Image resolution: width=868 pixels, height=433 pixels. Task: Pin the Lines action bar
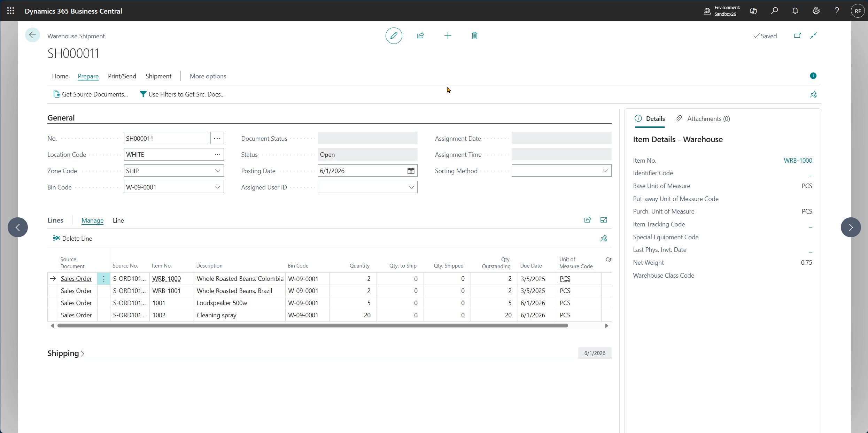(x=603, y=238)
